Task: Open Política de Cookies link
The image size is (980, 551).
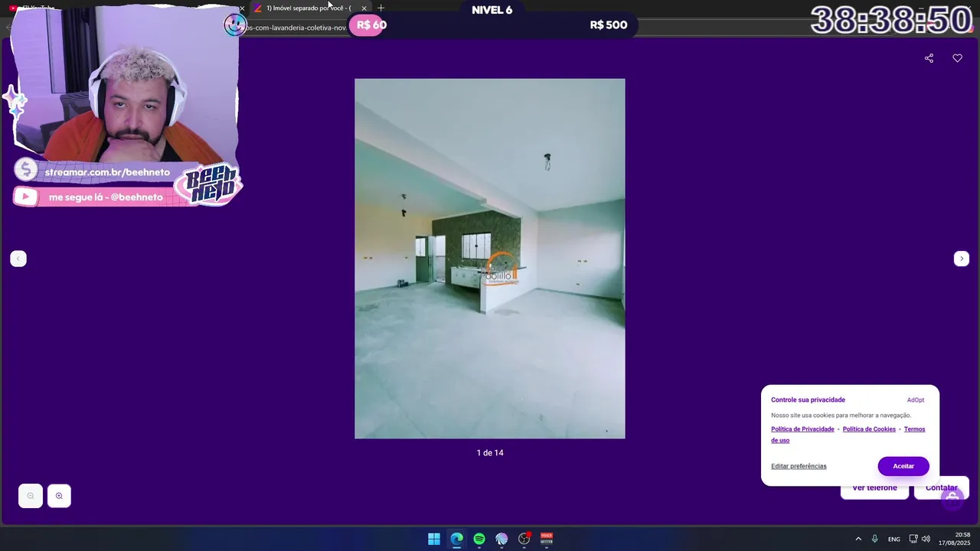Action: [x=869, y=429]
